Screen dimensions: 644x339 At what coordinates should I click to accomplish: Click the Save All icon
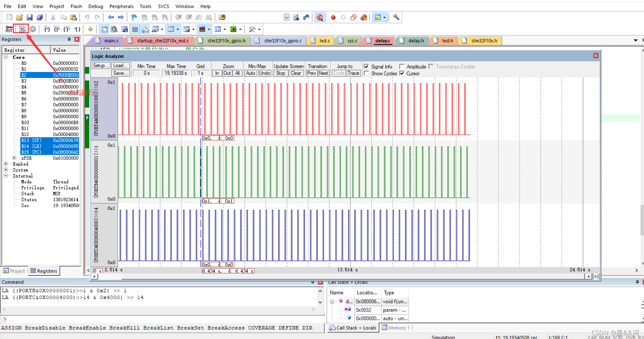point(40,17)
